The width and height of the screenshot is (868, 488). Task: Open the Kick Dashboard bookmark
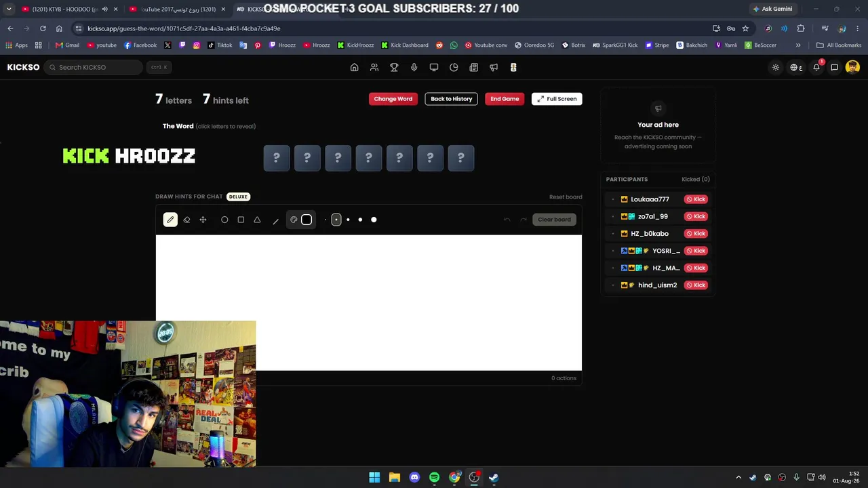[404, 45]
